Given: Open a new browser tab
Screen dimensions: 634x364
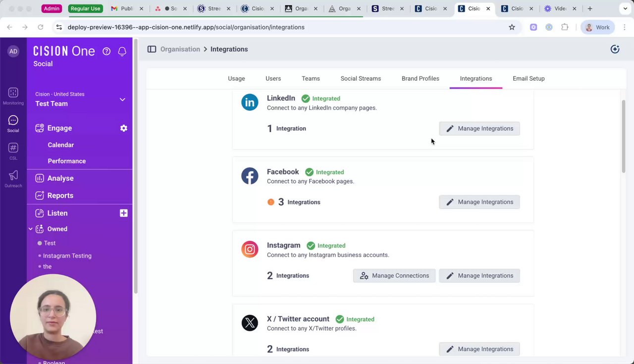Looking at the screenshot, I should click(x=589, y=8).
